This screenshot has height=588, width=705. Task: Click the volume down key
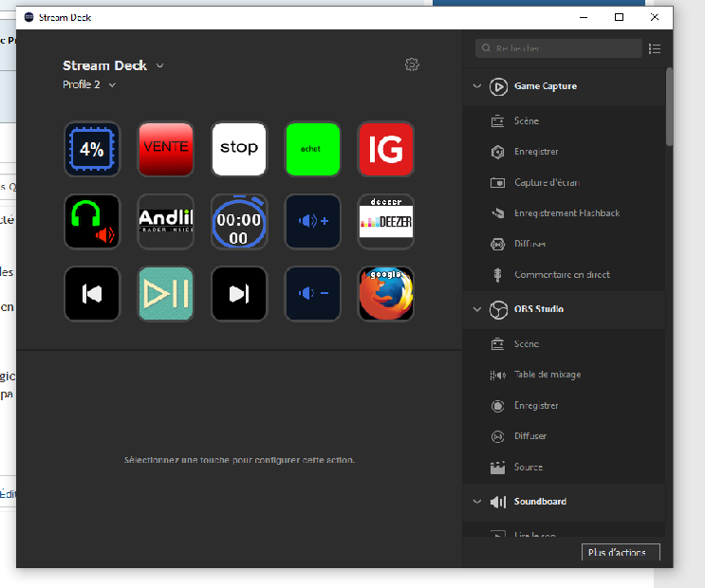[312, 294]
